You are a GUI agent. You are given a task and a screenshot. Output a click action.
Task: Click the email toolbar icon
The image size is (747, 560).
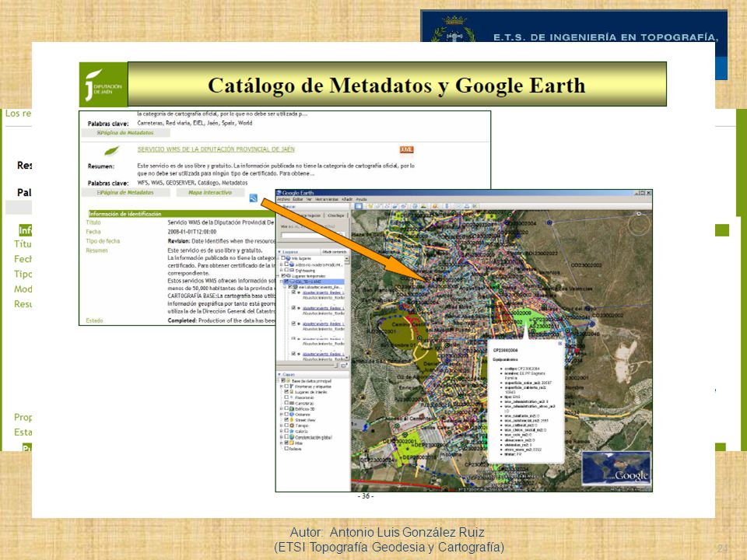pyautogui.click(x=458, y=206)
